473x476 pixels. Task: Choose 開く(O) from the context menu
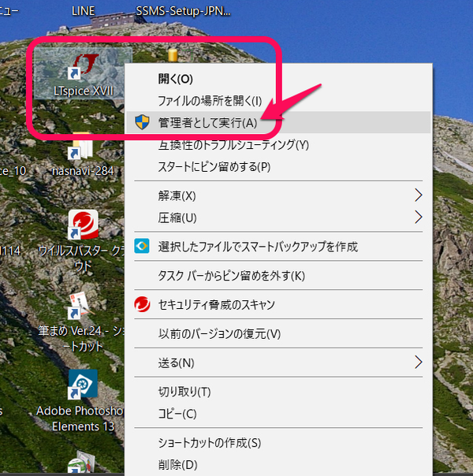(175, 79)
